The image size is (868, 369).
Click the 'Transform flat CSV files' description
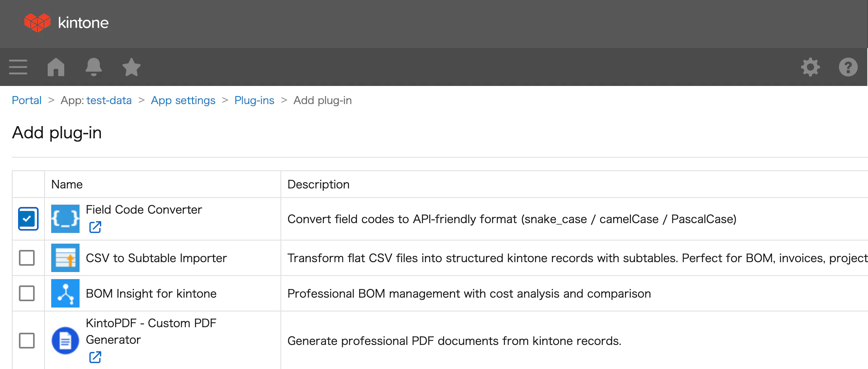[x=578, y=258]
